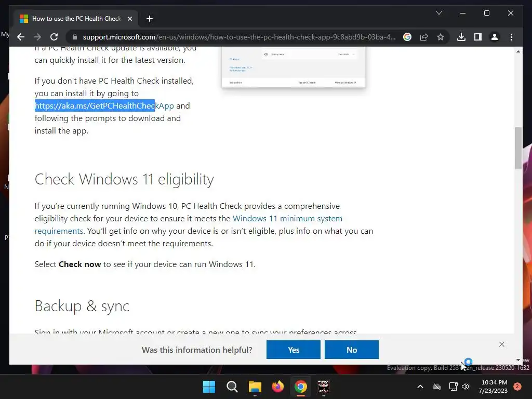
Task: Open the notification badge showing 2
Action: pyautogui.click(x=517, y=387)
